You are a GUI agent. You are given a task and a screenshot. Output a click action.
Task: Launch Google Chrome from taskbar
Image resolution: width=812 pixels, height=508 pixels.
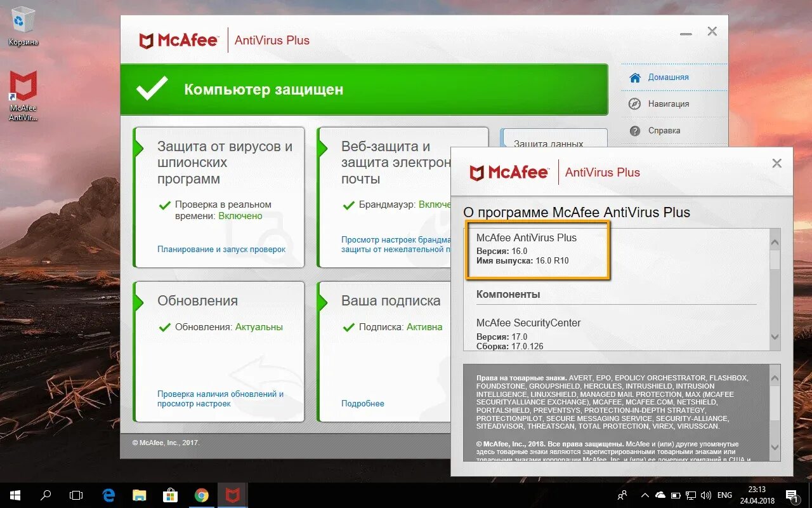pyautogui.click(x=202, y=495)
